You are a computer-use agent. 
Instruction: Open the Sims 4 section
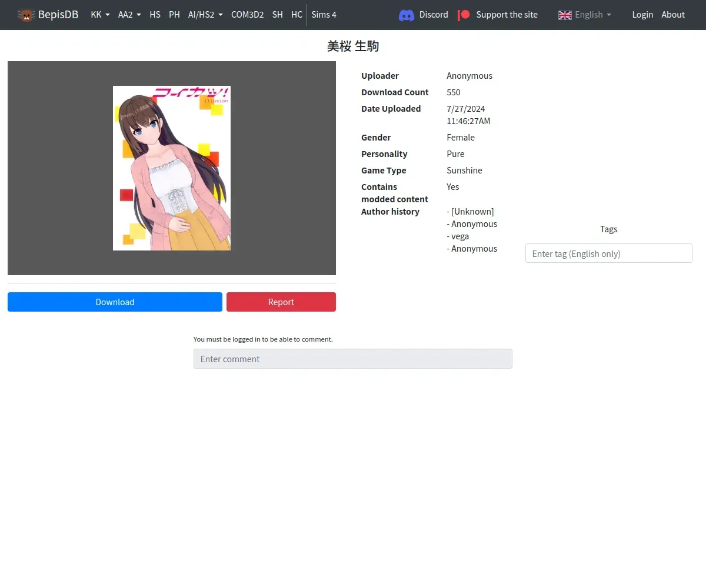click(324, 15)
